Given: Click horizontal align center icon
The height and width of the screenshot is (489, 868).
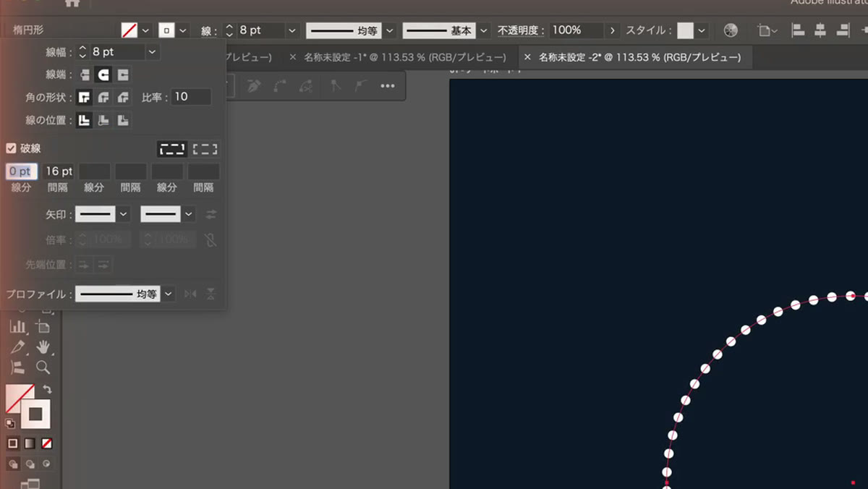Looking at the screenshot, I should [820, 30].
